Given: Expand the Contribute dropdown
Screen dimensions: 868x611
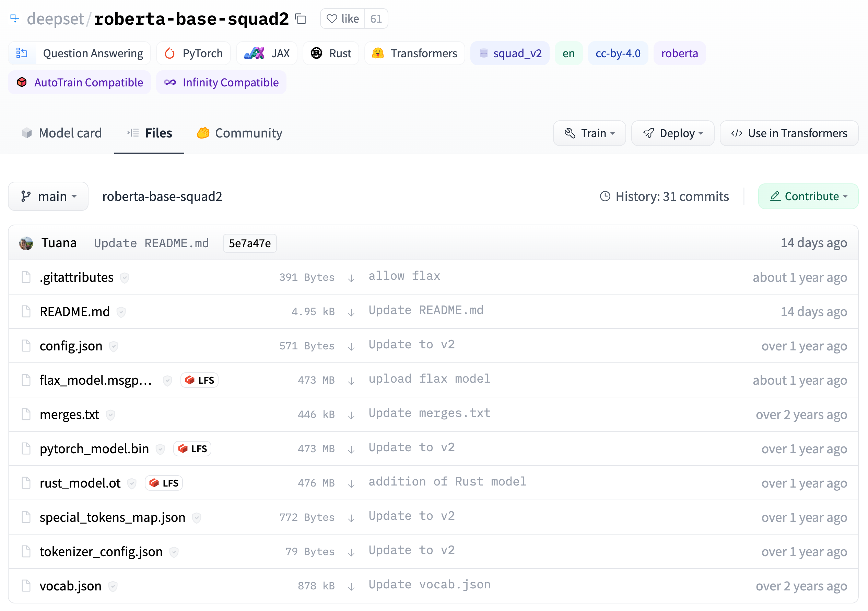Looking at the screenshot, I should click(x=808, y=196).
